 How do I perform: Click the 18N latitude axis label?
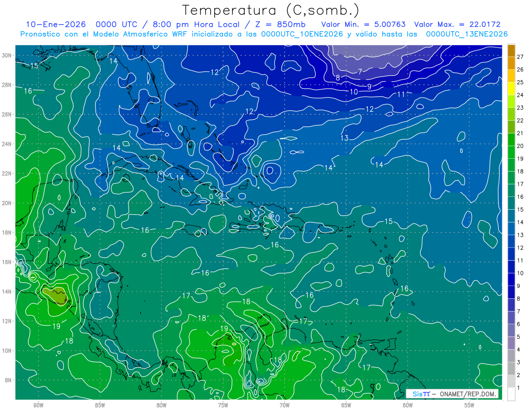pyautogui.click(x=7, y=232)
